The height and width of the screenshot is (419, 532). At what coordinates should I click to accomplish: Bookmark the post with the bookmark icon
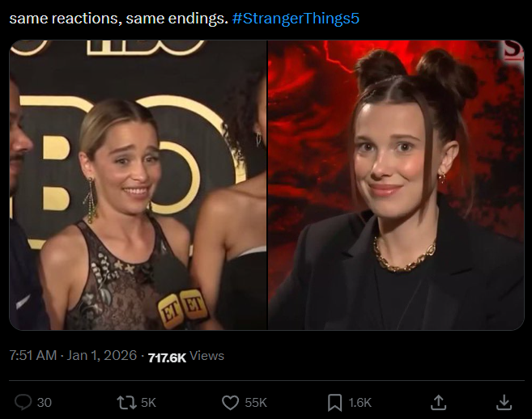pyautogui.click(x=334, y=402)
